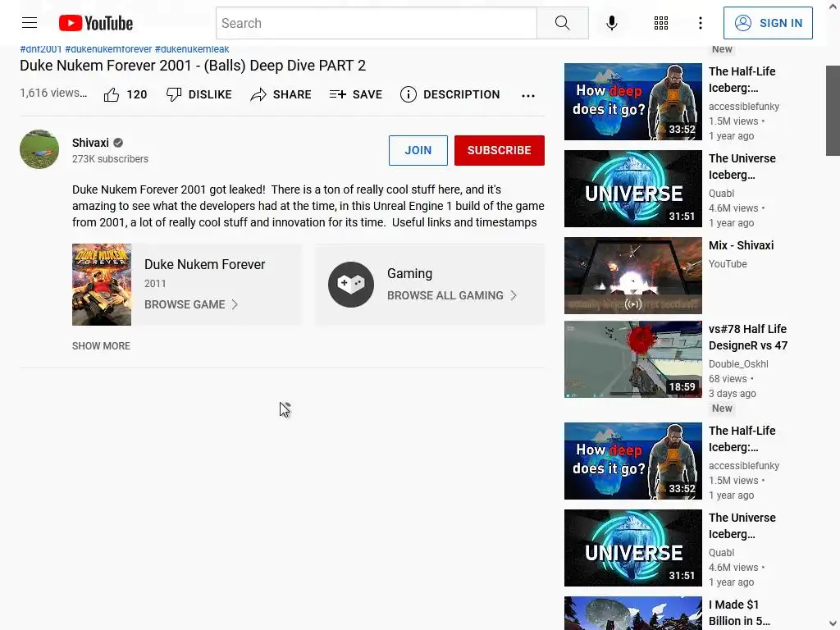Open 'Mix - Shivaxi' title
The height and width of the screenshot is (630, 840).
pos(741,245)
